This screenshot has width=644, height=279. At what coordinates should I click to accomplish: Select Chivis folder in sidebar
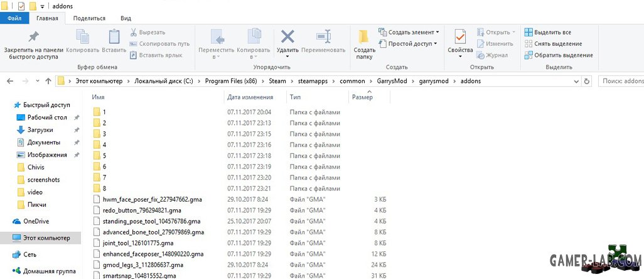31,167
